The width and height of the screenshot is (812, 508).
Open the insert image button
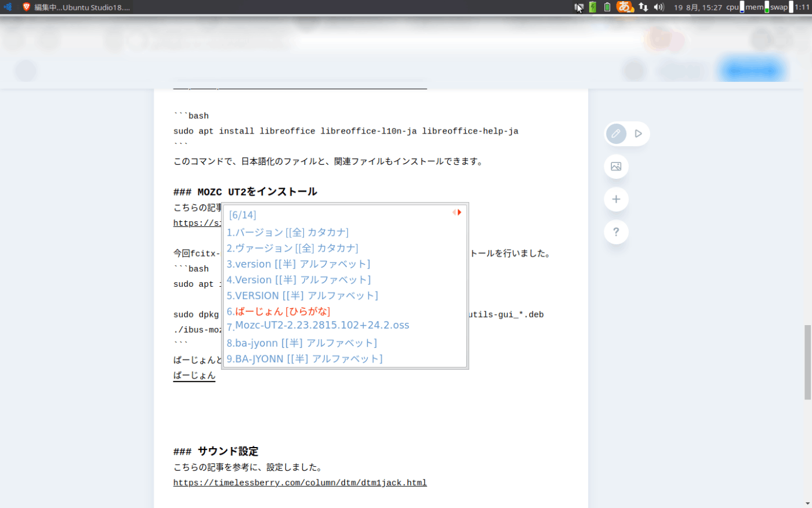616,167
